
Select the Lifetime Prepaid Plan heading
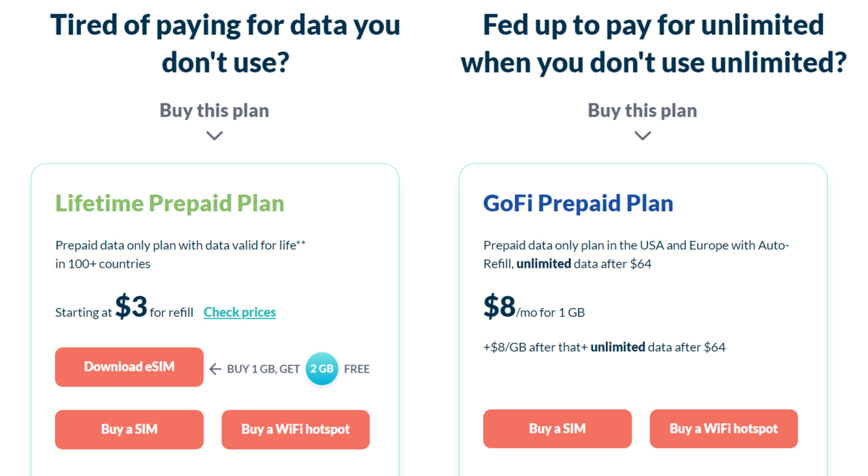point(169,203)
